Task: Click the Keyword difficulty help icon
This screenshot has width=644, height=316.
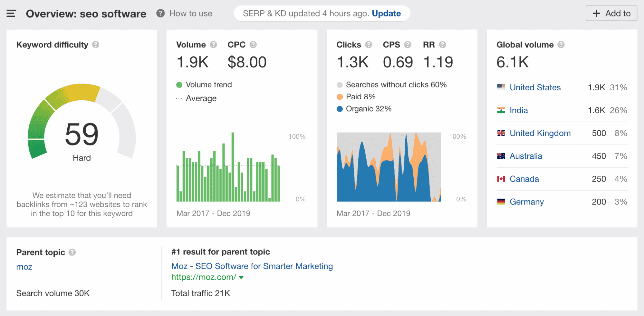Action: pos(96,45)
